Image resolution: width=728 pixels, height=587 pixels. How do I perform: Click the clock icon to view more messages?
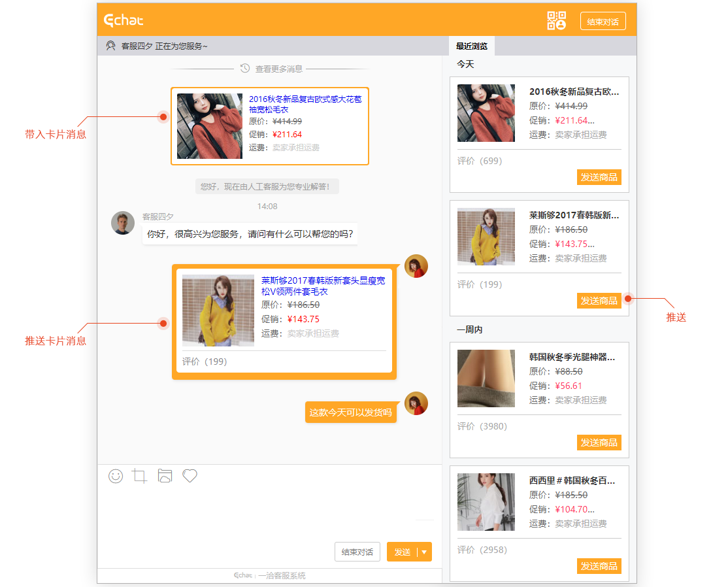[x=245, y=69]
